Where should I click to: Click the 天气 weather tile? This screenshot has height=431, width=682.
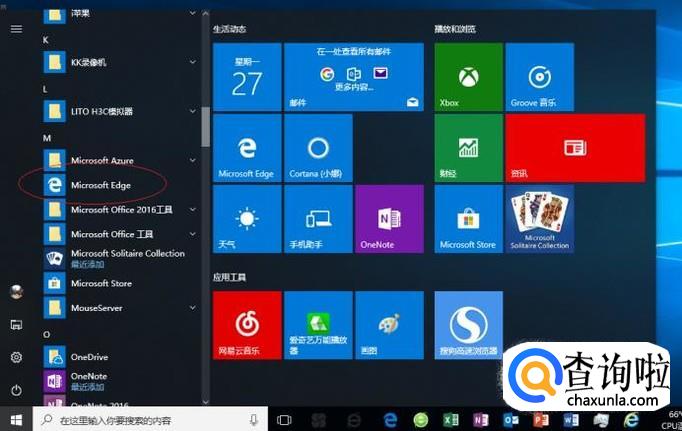click(246, 219)
